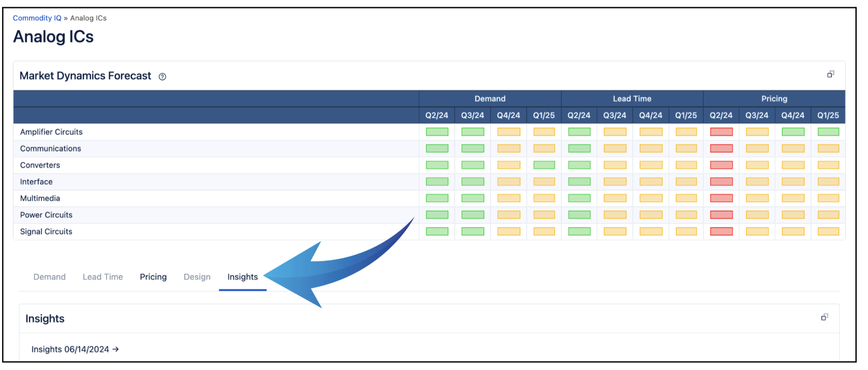Switch to the Demand tab

(49, 277)
